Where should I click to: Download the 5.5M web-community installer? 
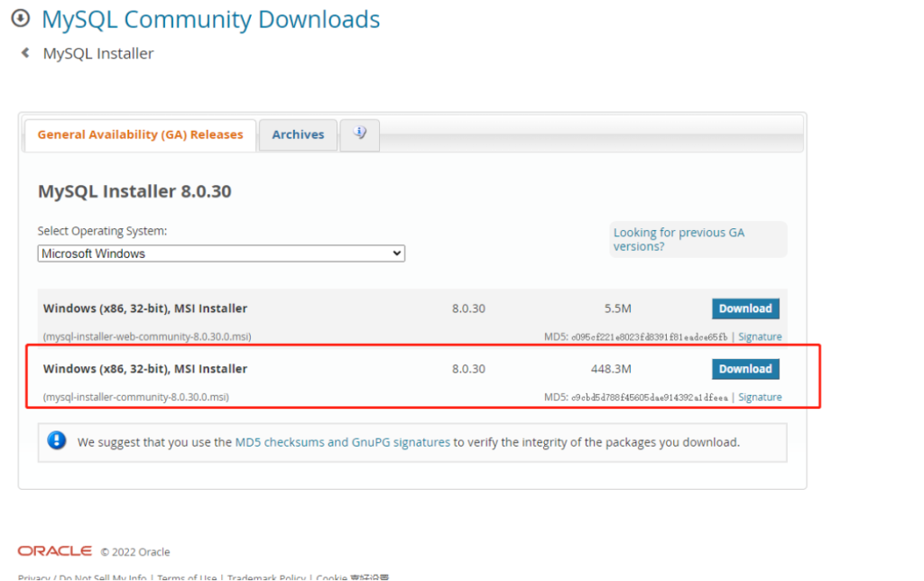click(745, 309)
